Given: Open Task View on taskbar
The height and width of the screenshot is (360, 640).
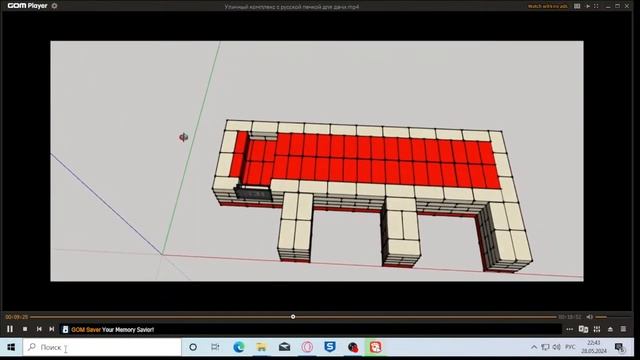Looking at the screenshot, I should click(x=215, y=347).
